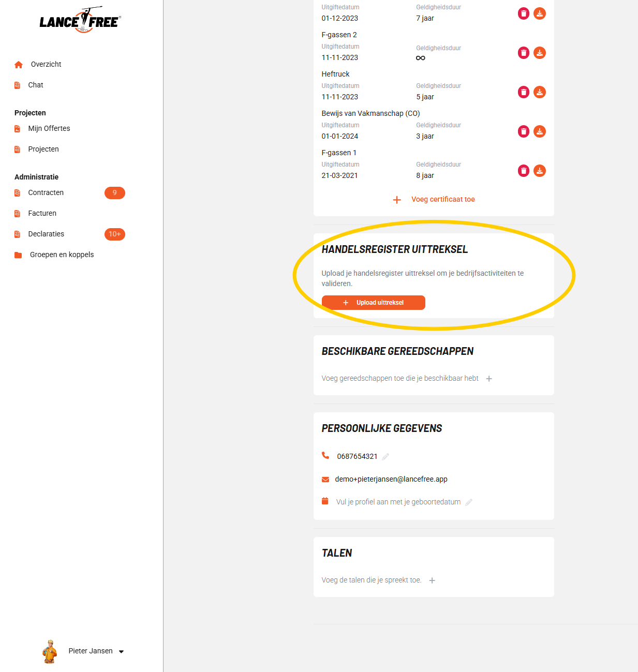Open Groepen en koppels folder
The width and height of the screenshot is (638, 672).
click(x=62, y=255)
